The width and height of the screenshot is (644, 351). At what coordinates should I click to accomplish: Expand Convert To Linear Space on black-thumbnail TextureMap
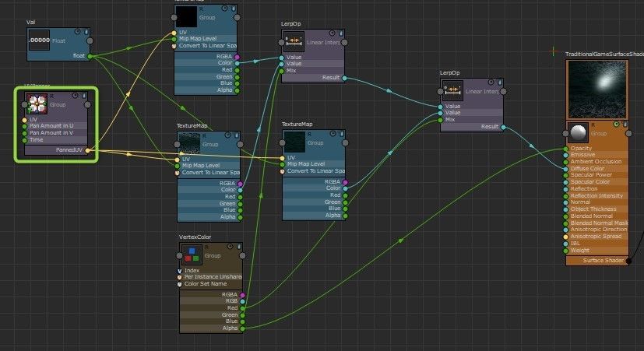tap(174, 46)
